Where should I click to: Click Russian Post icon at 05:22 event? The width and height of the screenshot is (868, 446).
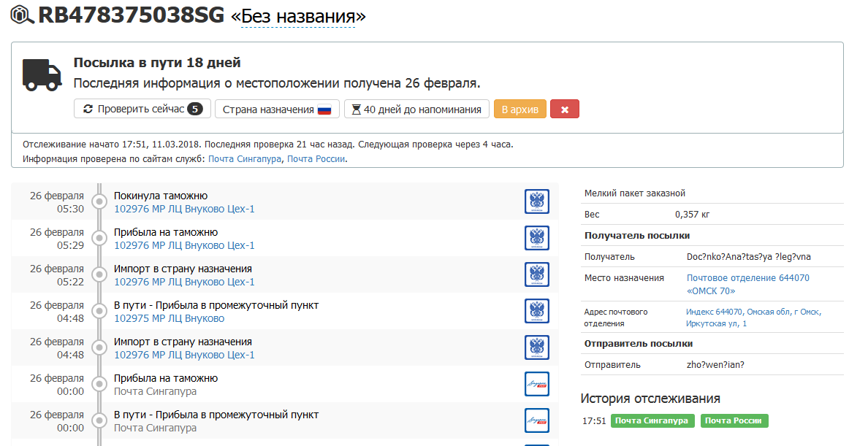pos(537,274)
